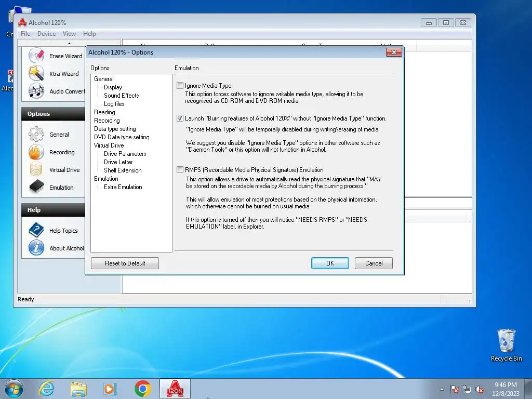Enable RMPS Emulation checkbox
The image size is (532, 399).
(x=180, y=170)
